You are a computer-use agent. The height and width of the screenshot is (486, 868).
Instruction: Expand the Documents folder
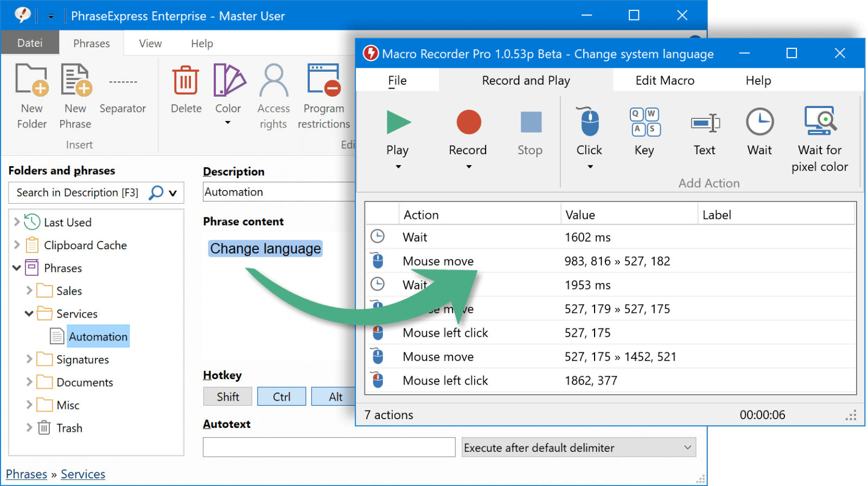point(29,382)
